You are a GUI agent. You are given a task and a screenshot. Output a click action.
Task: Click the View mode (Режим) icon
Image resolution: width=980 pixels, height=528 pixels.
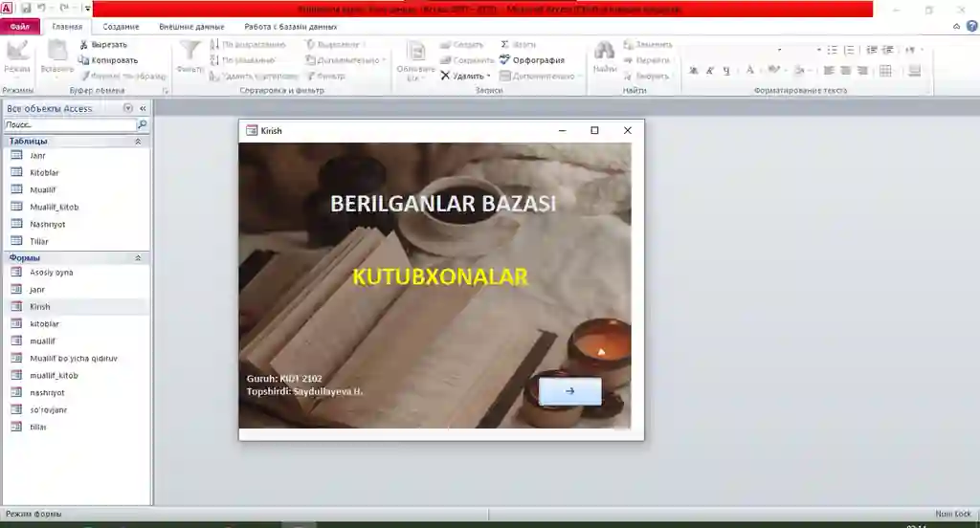coord(17,51)
